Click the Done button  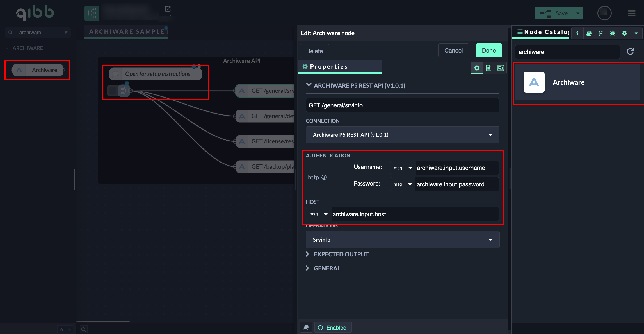488,51
